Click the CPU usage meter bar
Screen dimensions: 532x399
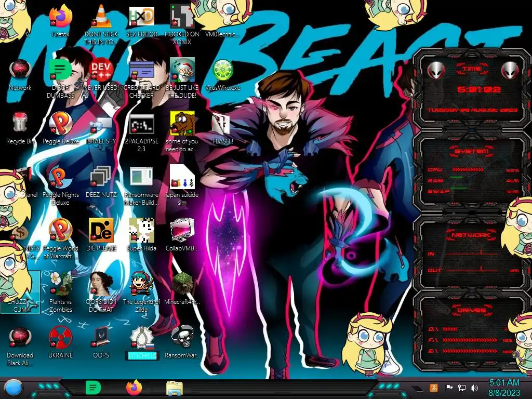(468, 170)
